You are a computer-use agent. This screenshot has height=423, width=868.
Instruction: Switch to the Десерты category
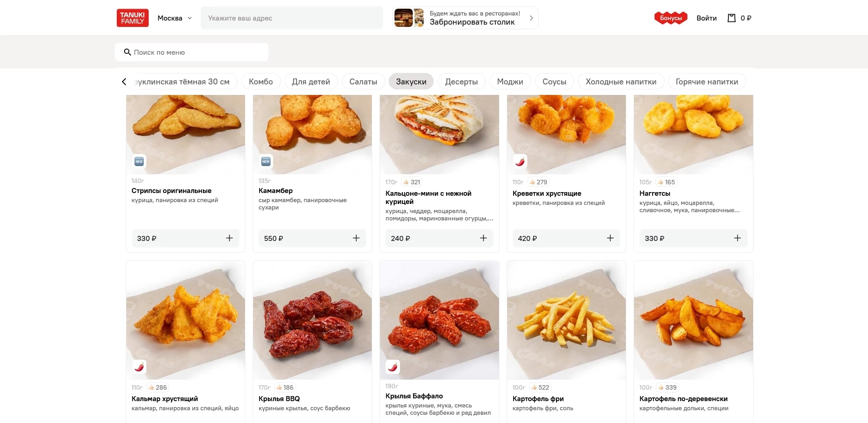461,82
